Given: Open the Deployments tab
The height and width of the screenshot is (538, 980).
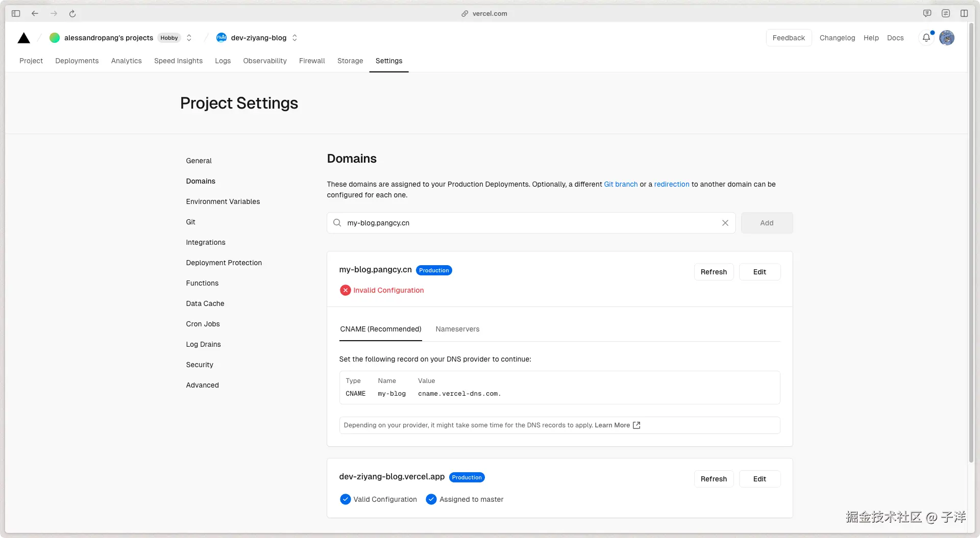Looking at the screenshot, I should pyautogui.click(x=77, y=61).
